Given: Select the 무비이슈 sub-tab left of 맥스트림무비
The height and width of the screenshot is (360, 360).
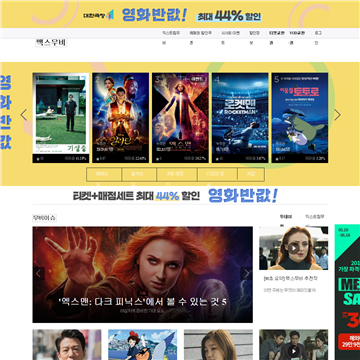Looking at the screenshot, I should pyautogui.click(x=286, y=217).
